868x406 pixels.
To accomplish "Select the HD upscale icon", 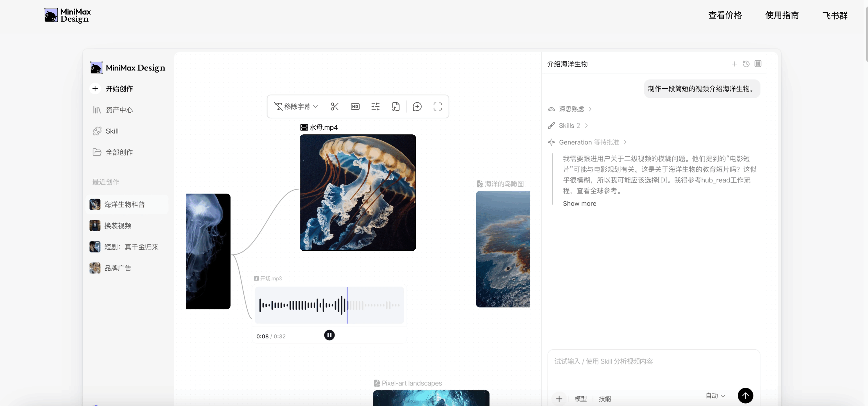I will 355,107.
